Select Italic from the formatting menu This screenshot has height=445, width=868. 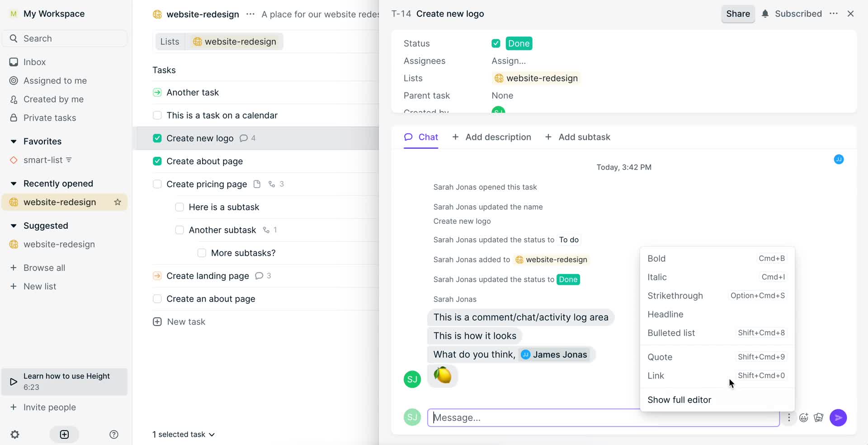pyautogui.click(x=717, y=277)
